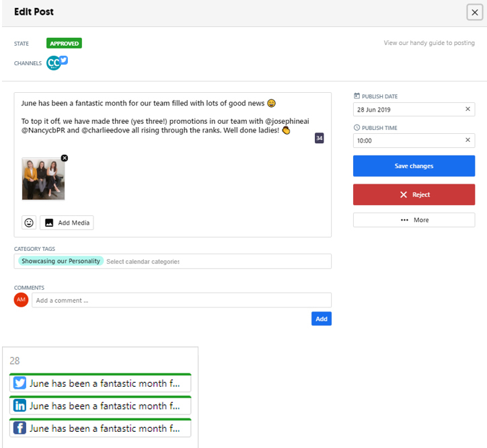Click the character count badge 34
The image size is (487, 448).
(320, 138)
